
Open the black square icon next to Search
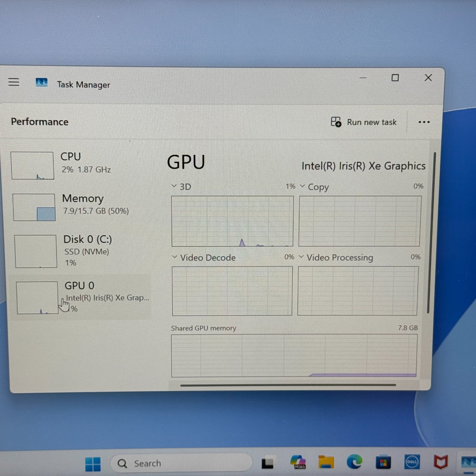point(267,463)
